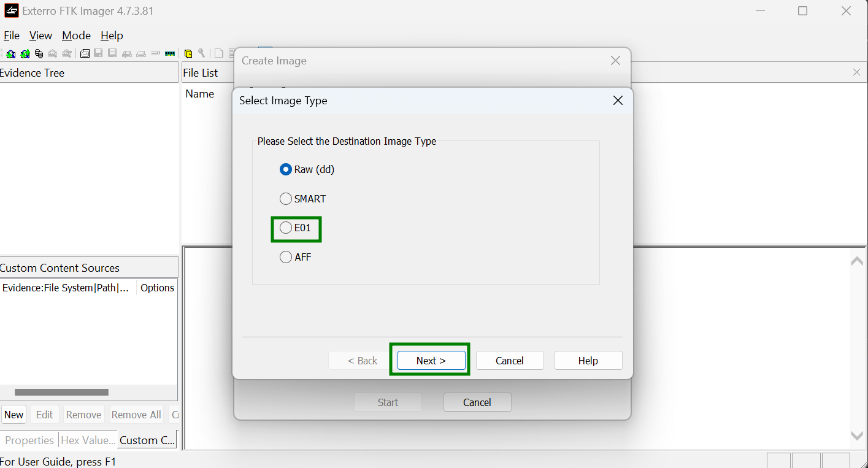Close the Create Image dialog window
This screenshot has height=468, width=868.
point(616,61)
